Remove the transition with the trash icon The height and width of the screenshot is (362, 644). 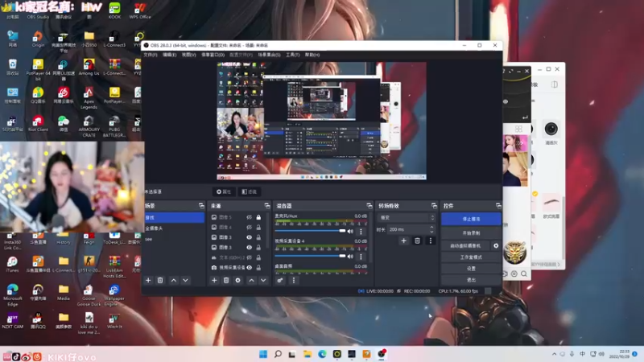tap(417, 241)
